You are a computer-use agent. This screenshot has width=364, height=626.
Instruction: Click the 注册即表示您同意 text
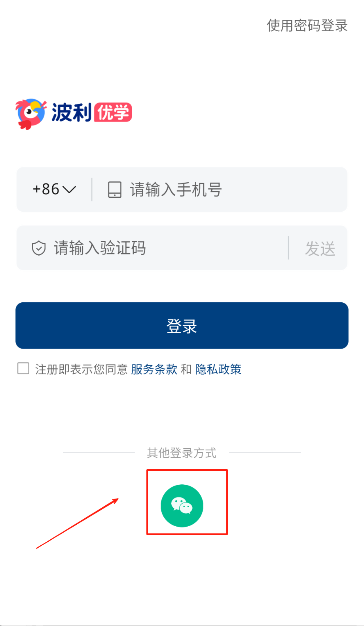pos(81,369)
